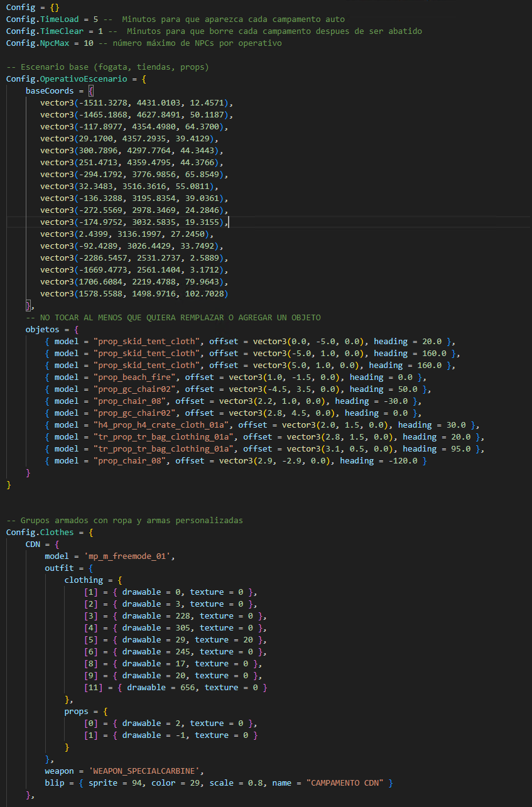This screenshot has height=807, width=532.
Task: Click vector3(2.4399, 3136.1997, 27.2450) line
Action: [127, 234]
